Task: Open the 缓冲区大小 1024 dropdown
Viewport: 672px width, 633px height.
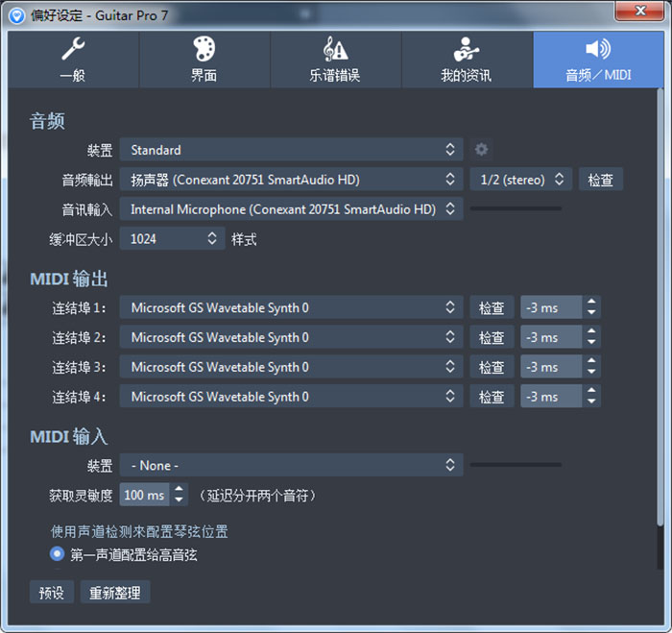Action: coord(172,238)
